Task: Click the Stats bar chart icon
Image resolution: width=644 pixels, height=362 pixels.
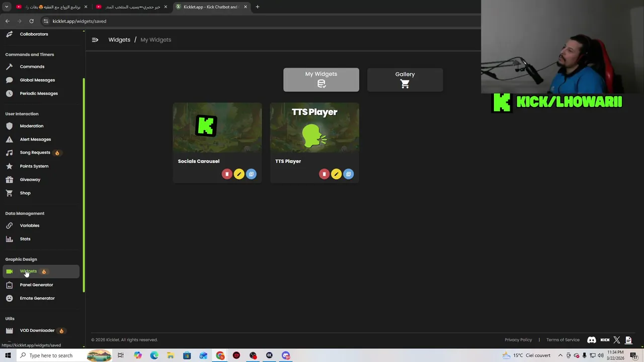Action: [9, 239]
